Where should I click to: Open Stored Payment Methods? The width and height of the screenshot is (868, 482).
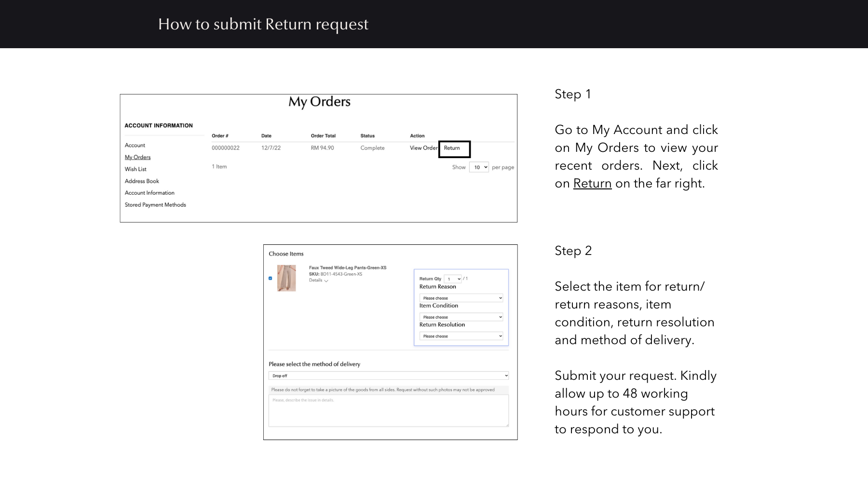[155, 205]
